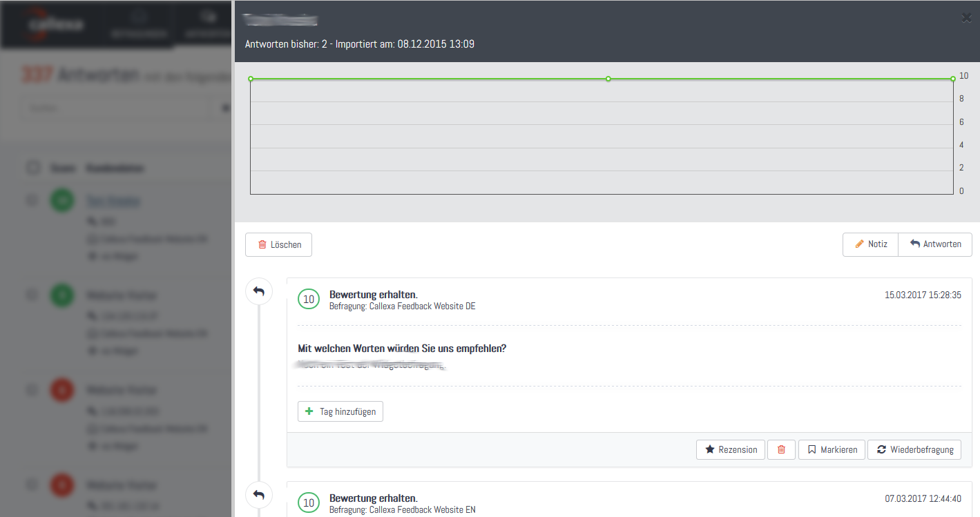Start Wiederbefragung for this rating

pyautogui.click(x=914, y=449)
